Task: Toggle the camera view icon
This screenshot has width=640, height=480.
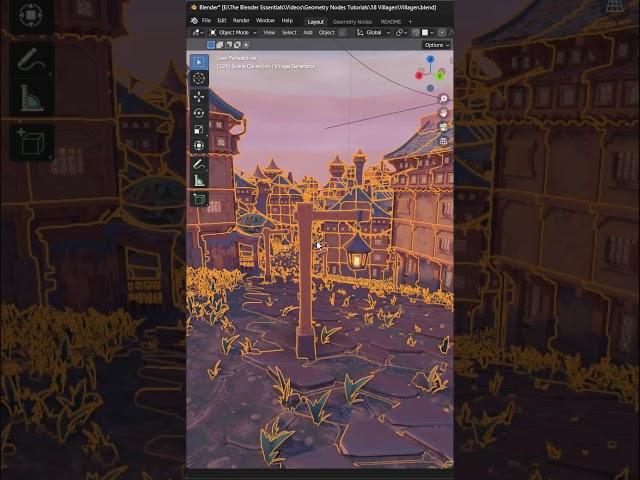Action: tap(443, 127)
